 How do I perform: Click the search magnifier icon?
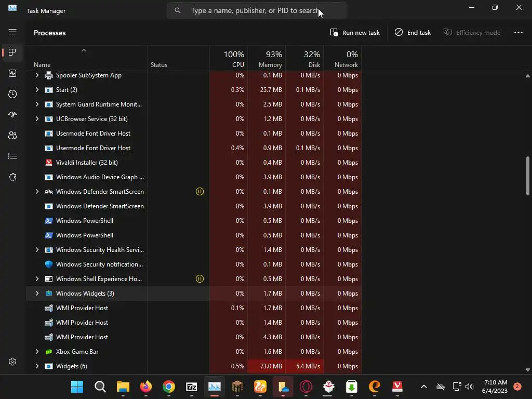(x=178, y=10)
